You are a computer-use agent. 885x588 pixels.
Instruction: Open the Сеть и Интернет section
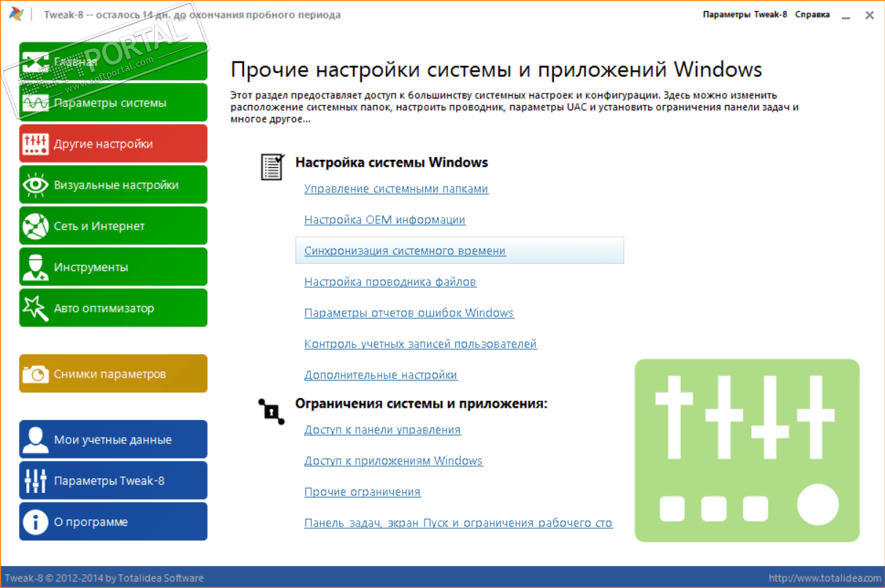[113, 226]
